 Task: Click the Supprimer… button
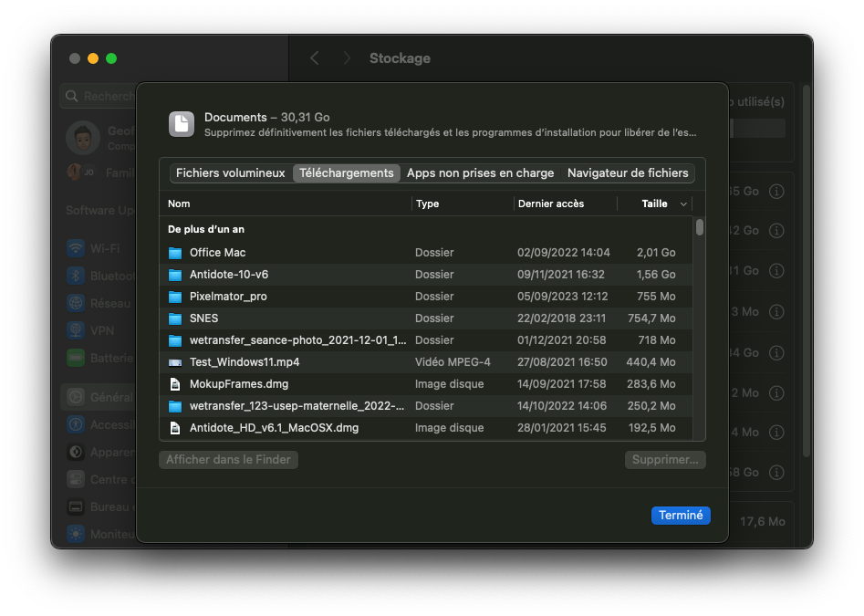(x=665, y=460)
